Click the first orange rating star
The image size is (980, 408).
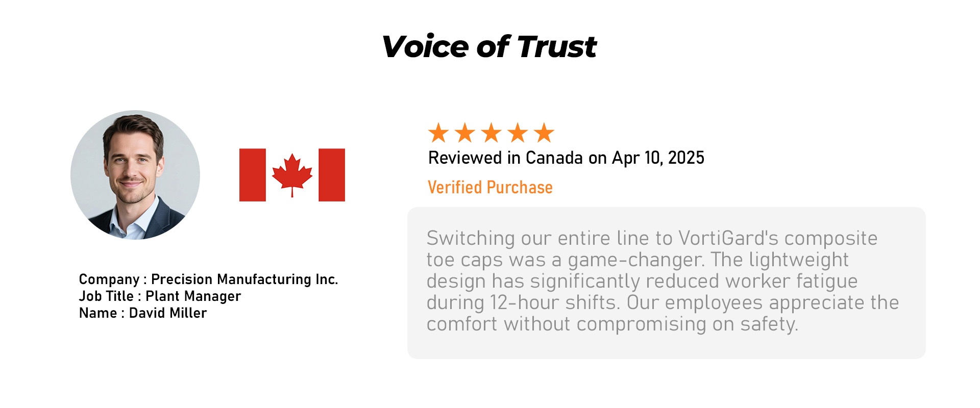438,133
